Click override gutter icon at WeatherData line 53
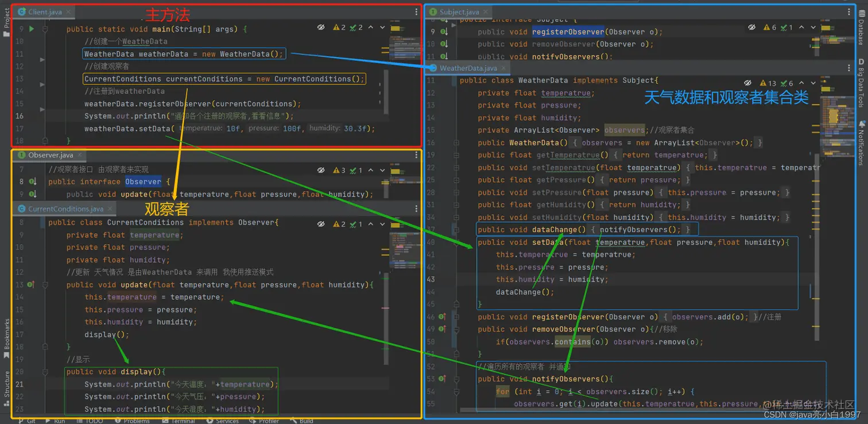This screenshot has width=868, height=424. 442,379
